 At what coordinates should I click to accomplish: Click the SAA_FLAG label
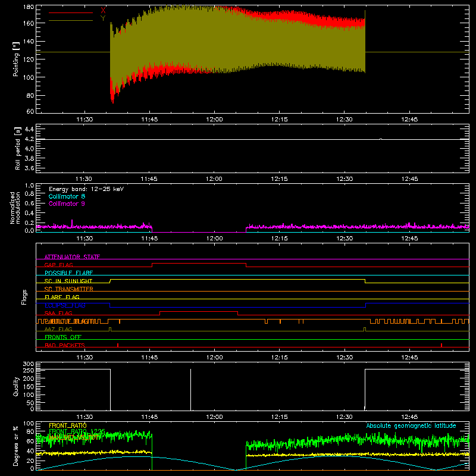coord(58,313)
